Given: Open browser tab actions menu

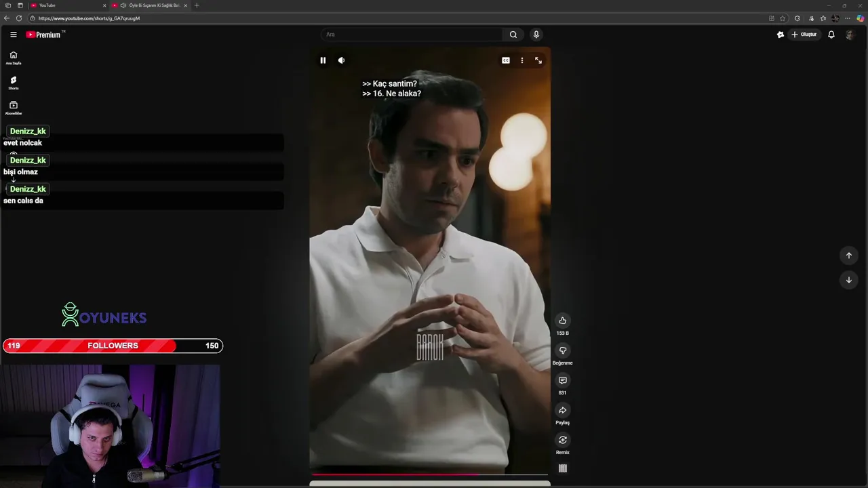Looking at the screenshot, I should tap(20, 5).
